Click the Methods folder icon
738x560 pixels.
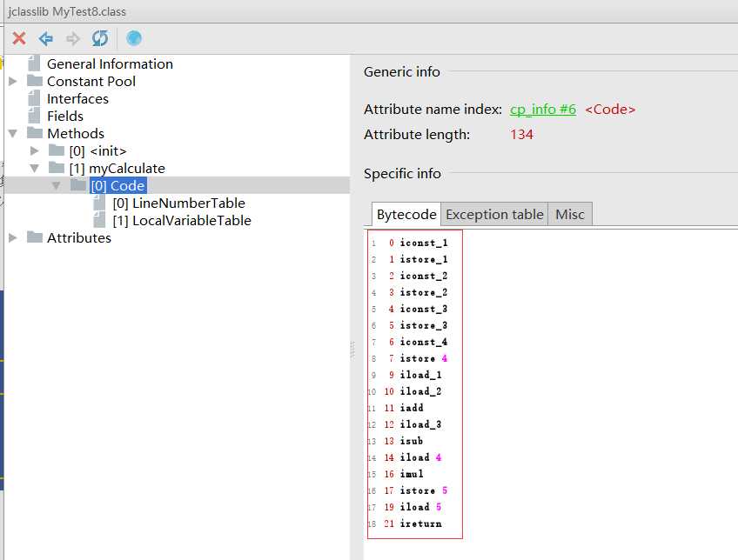click(x=35, y=133)
